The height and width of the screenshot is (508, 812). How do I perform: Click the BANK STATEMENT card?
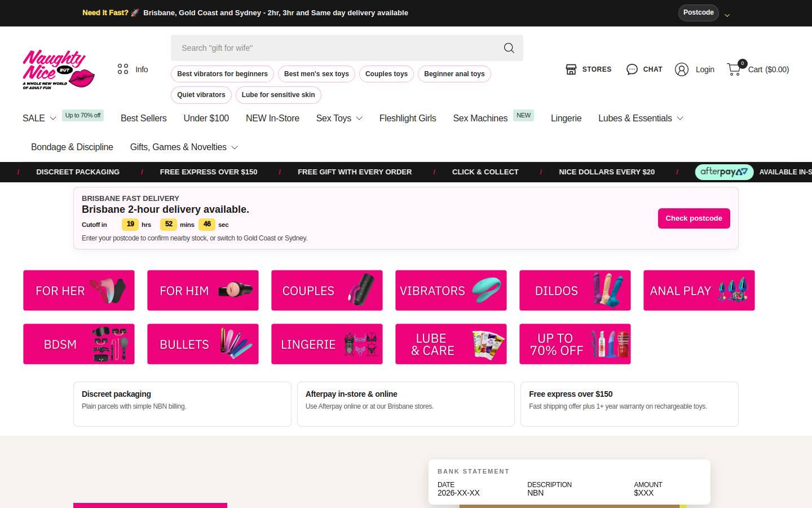point(570,482)
